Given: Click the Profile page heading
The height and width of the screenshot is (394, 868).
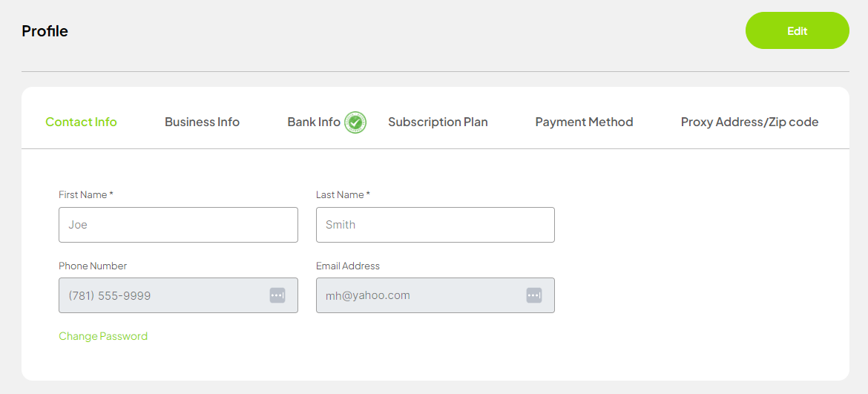Looking at the screenshot, I should pos(45,31).
